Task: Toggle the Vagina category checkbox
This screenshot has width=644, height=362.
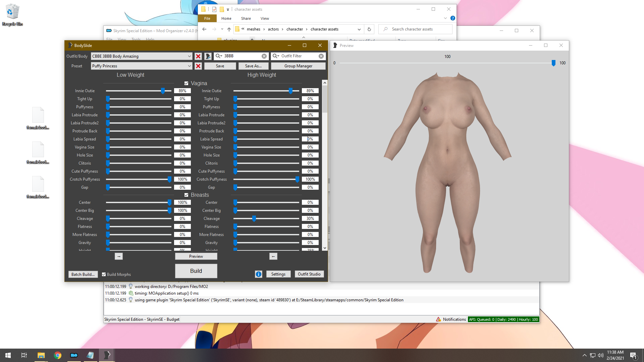Action: click(186, 83)
